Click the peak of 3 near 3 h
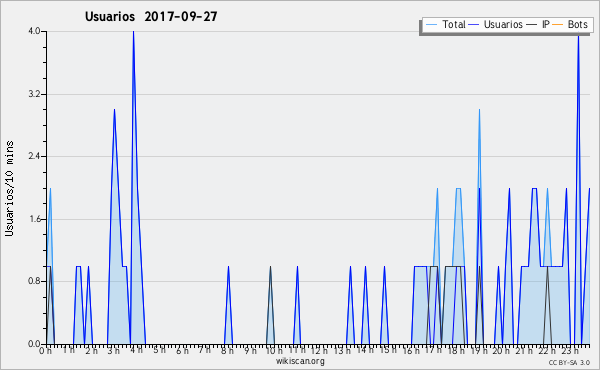 tap(114, 110)
